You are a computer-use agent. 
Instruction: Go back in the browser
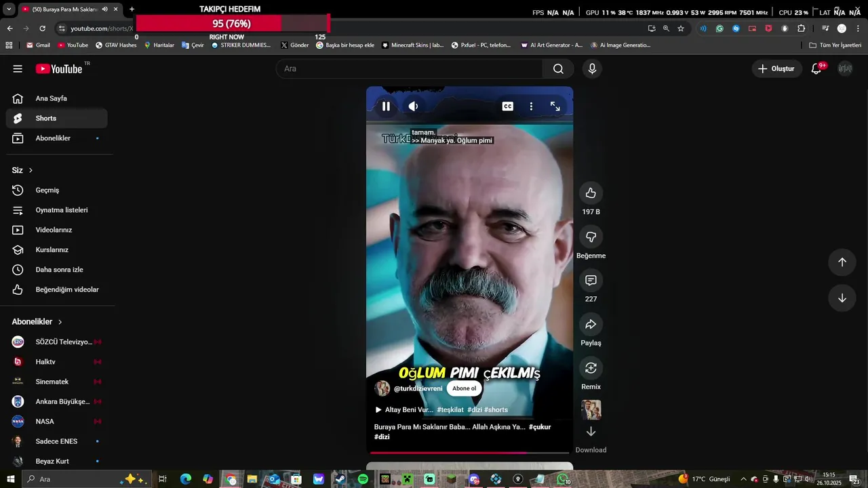pos(9,28)
